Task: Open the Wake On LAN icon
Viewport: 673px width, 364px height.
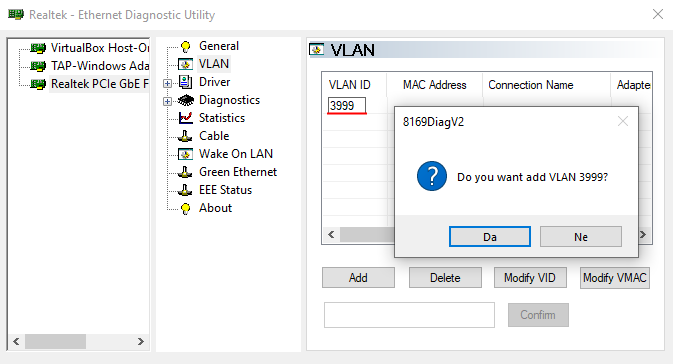Action: (x=185, y=154)
